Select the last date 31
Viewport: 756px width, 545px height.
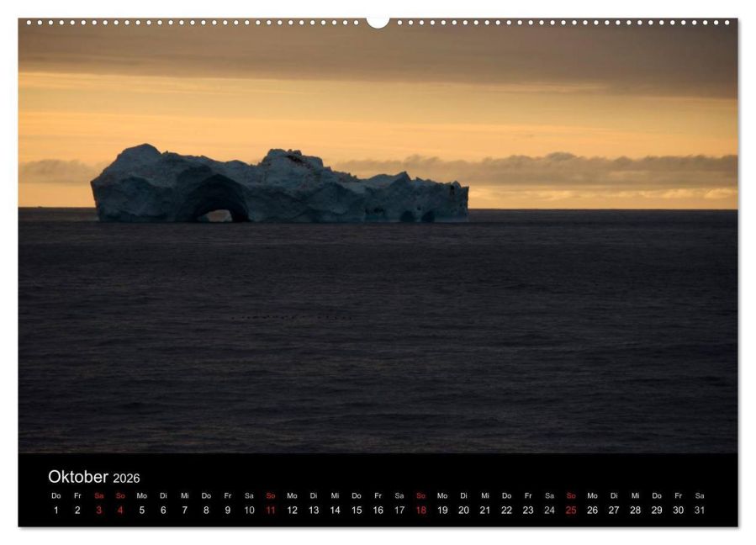(700, 511)
